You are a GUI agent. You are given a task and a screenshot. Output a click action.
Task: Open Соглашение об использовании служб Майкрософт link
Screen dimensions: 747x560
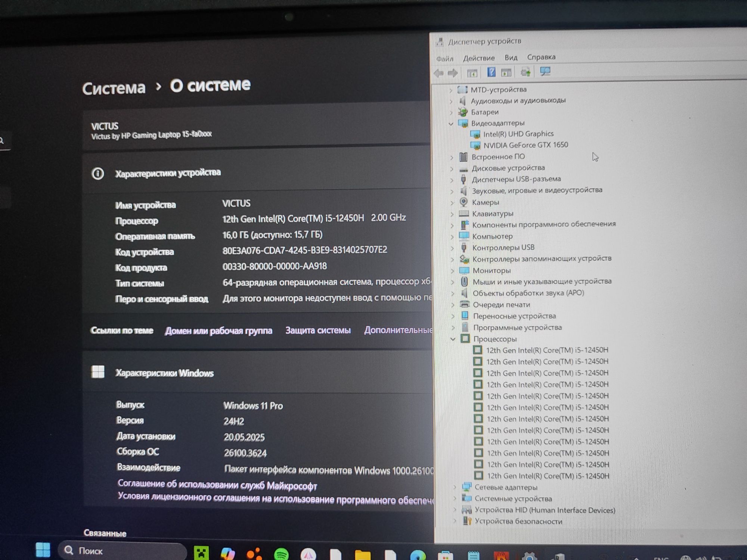pos(217,485)
